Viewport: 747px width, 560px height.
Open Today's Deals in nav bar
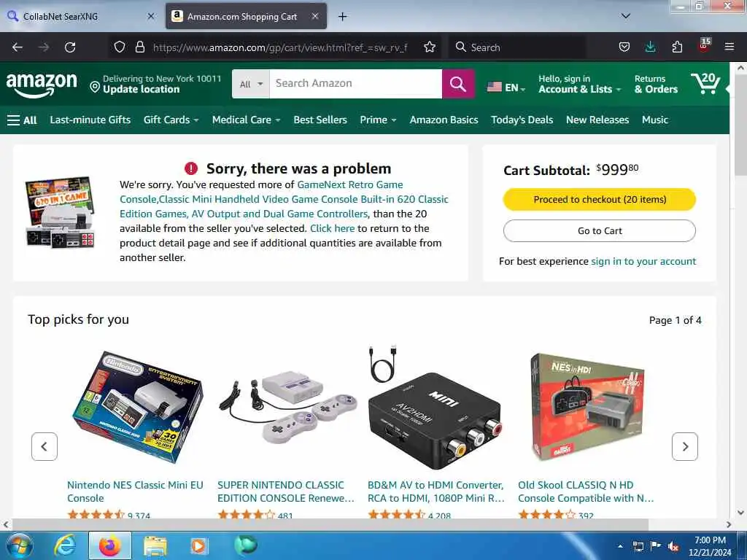coord(522,120)
